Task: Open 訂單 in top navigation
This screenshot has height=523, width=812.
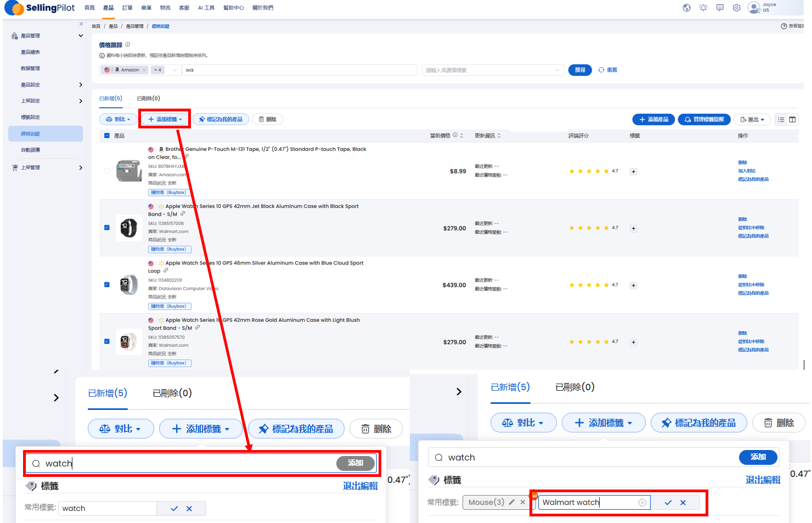Action: tap(127, 8)
